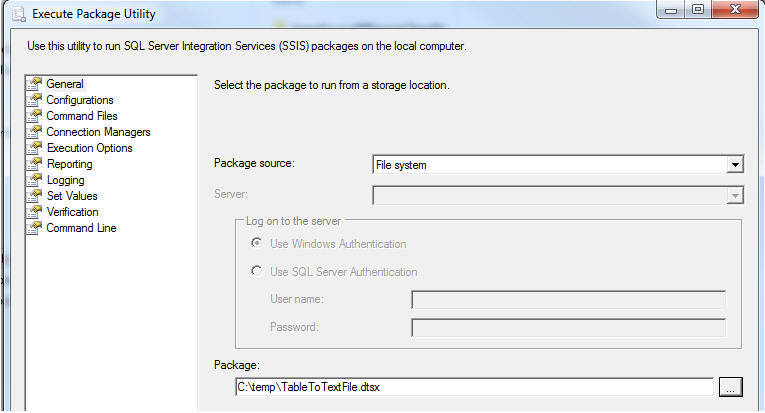
Task: Click the User name text field
Action: tap(568, 299)
